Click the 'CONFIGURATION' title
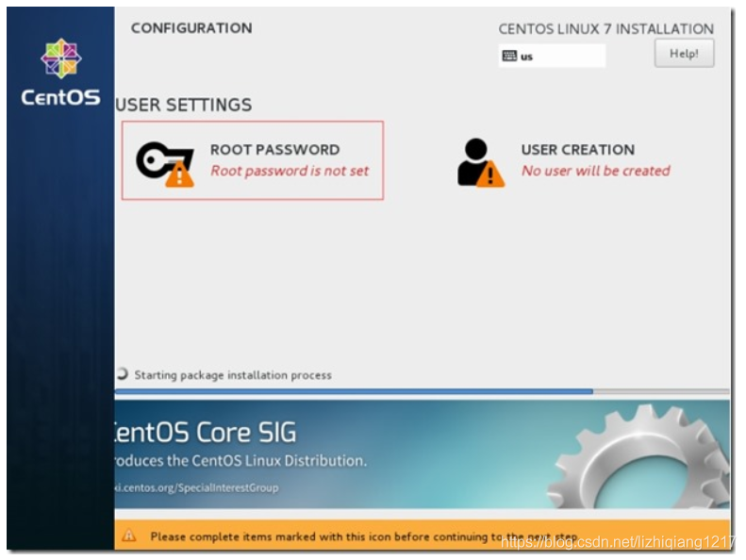This screenshot has height=560, width=746. click(x=191, y=28)
